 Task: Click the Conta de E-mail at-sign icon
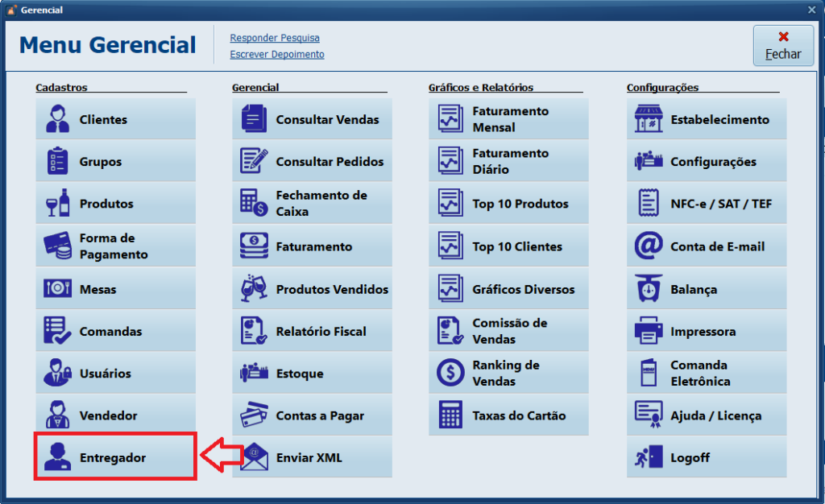point(649,246)
